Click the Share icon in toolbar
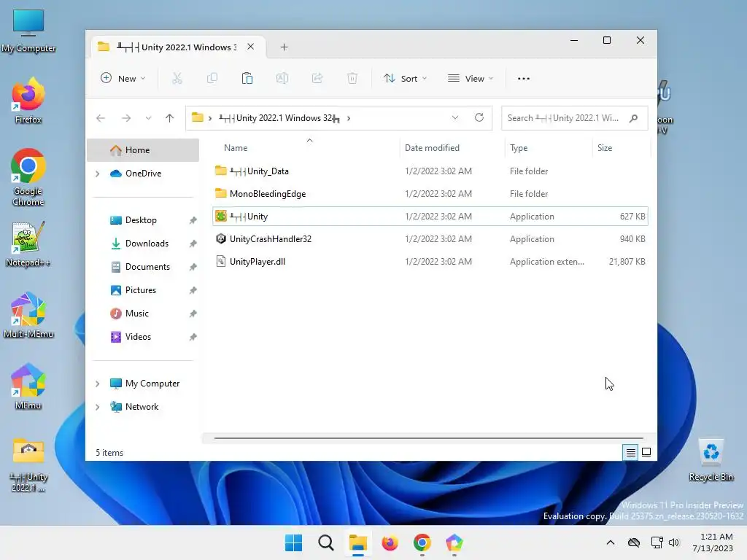This screenshot has height=560, width=747. (317, 79)
